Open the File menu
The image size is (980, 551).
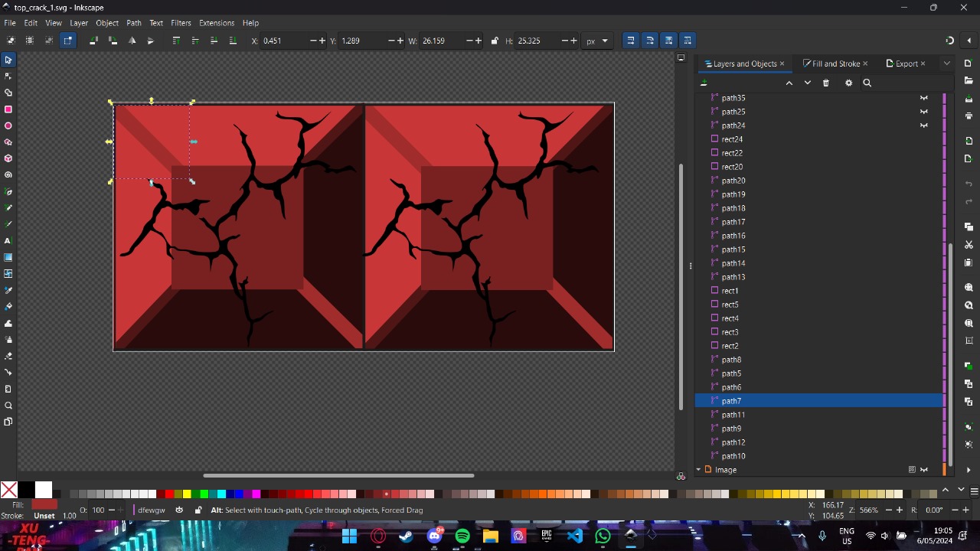(10, 23)
